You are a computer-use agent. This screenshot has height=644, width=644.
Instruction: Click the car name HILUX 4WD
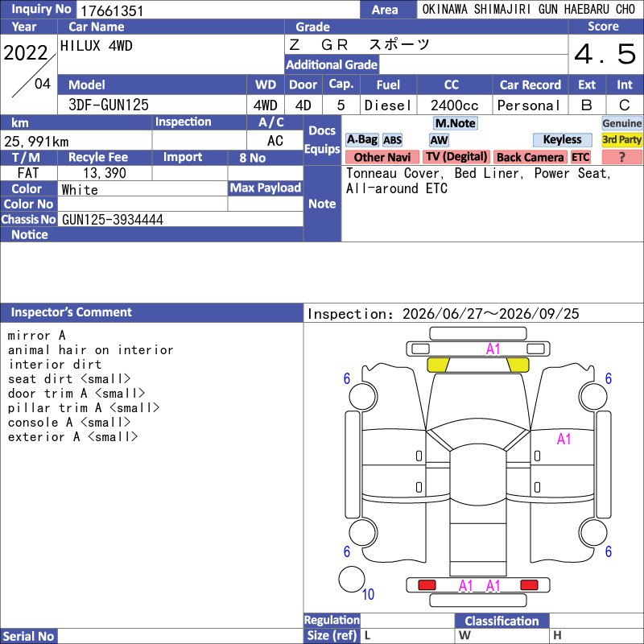97,46
